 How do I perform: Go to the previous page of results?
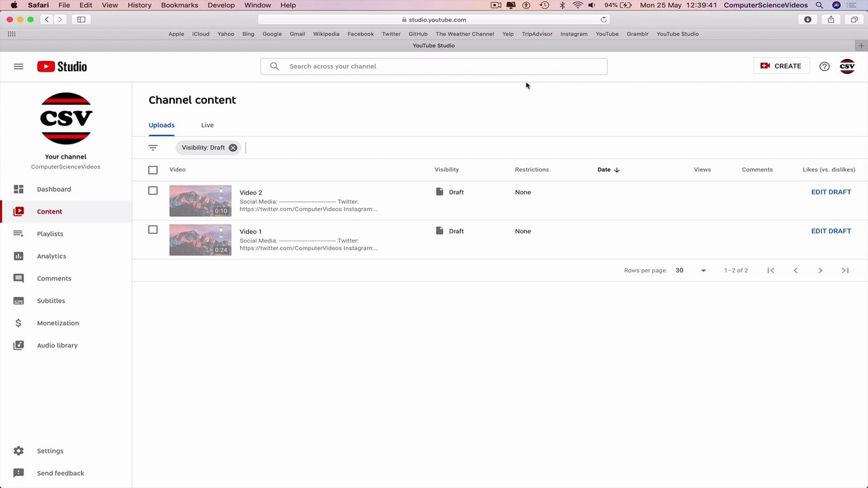coord(795,270)
